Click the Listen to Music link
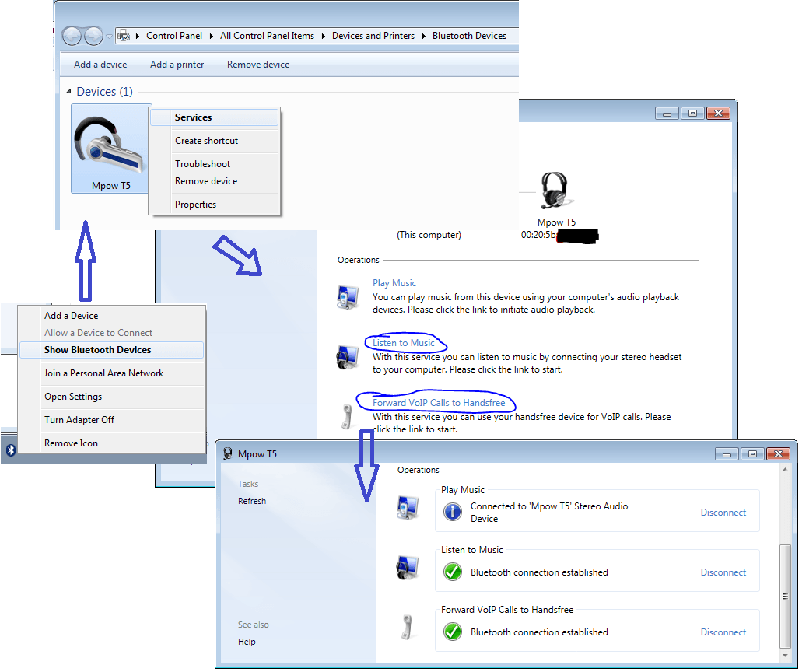802x672 pixels. pos(404,343)
